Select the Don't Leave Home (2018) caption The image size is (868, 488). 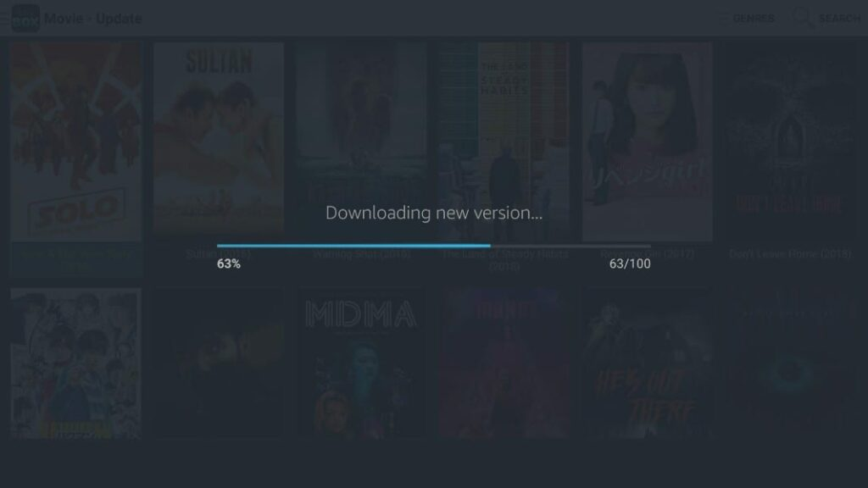pos(790,254)
